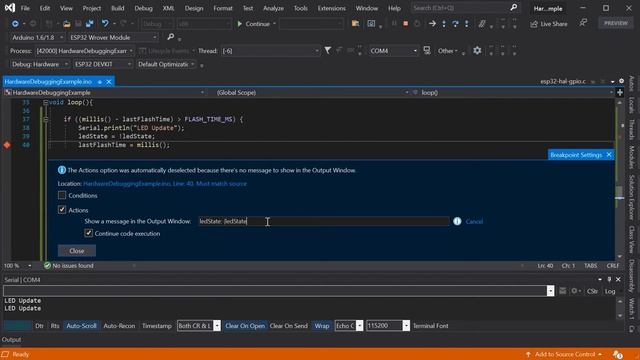Open serial monitor icon next to COM4
The width and height of the screenshot is (640, 360).
point(427,50)
